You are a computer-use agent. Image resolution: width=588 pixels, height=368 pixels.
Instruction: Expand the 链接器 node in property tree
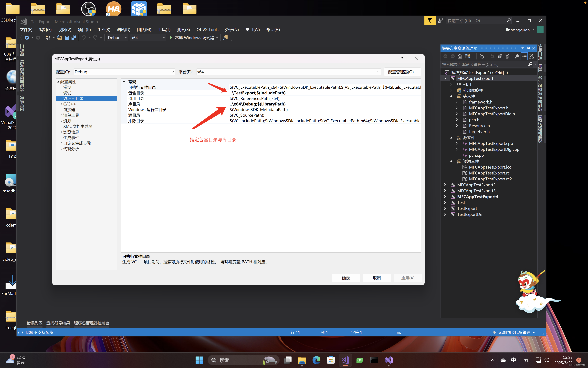pos(61,110)
